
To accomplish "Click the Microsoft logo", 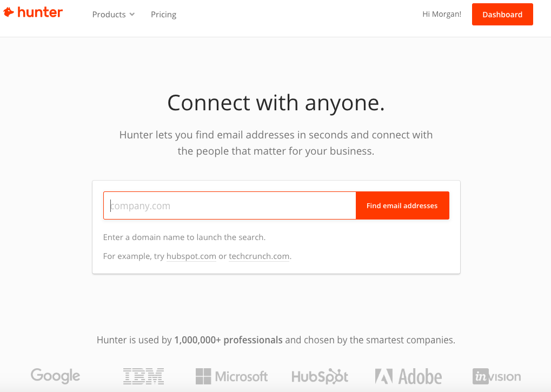I will pyautogui.click(x=231, y=376).
